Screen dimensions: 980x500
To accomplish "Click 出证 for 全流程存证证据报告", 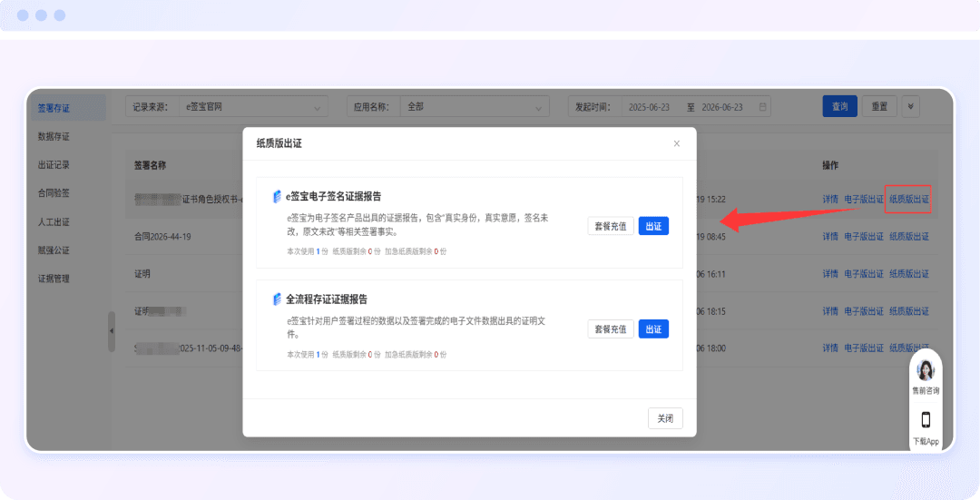I will coord(653,328).
